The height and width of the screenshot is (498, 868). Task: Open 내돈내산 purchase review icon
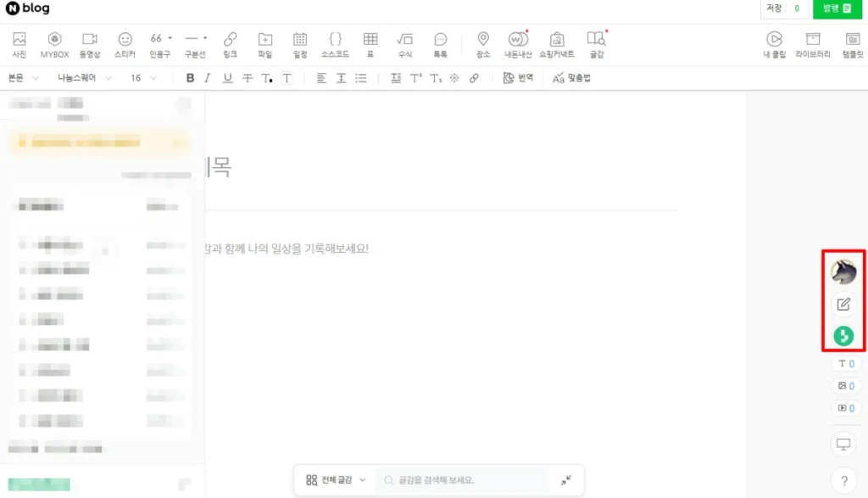(x=518, y=44)
